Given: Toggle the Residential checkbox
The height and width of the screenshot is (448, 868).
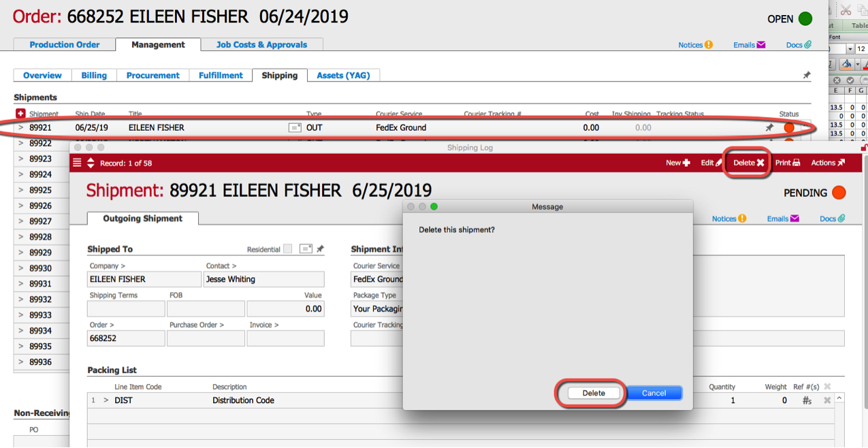Looking at the screenshot, I should (x=287, y=249).
